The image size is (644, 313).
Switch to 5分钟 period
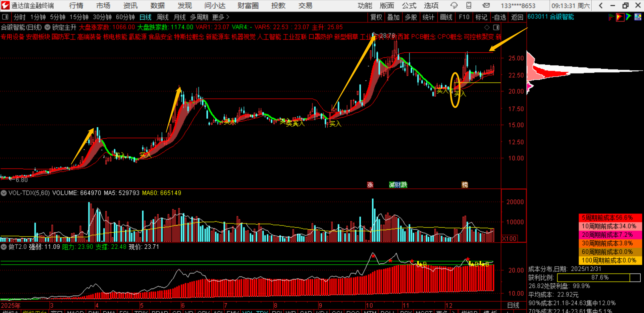(58, 17)
